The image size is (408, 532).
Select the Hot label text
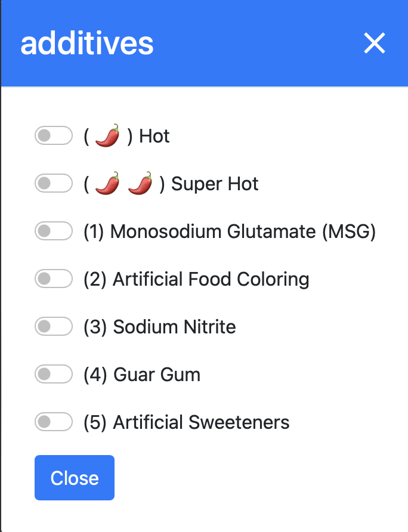coord(154,135)
